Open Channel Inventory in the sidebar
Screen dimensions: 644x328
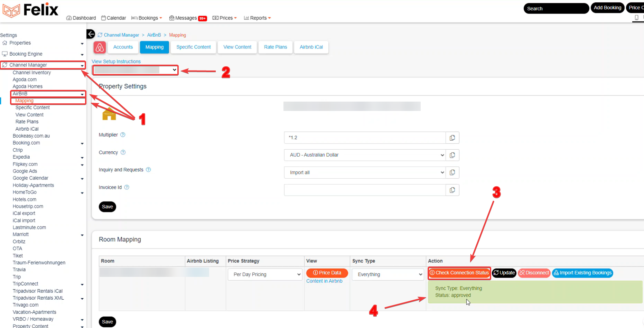click(32, 73)
